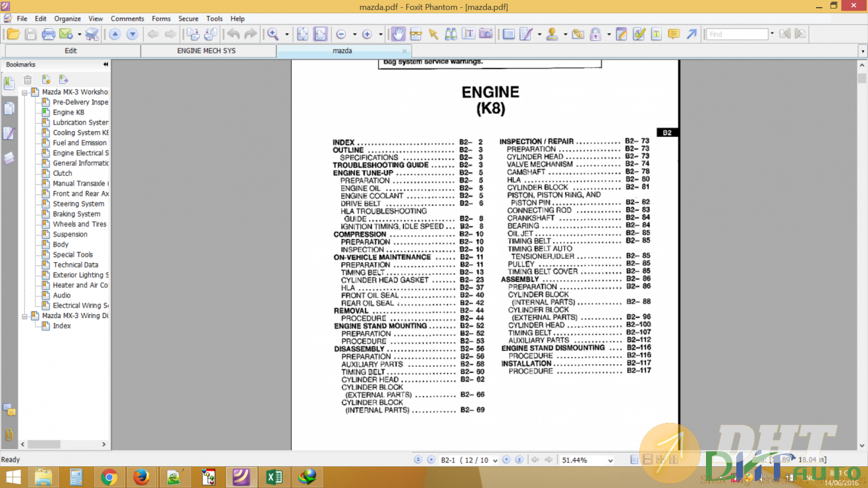Select the blue Arrow drawing tool
Viewport: 868px width, 488px height.
692,34
